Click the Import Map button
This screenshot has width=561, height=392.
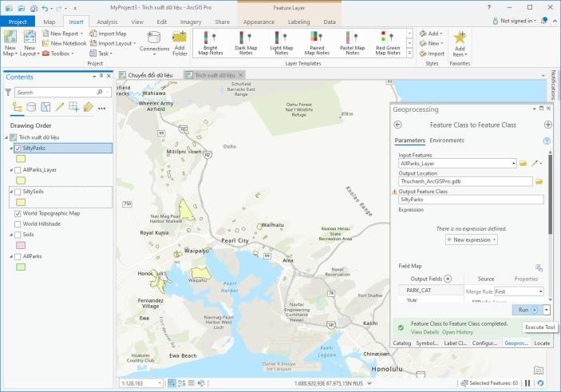pyautogui.click(x=108, y=34)
